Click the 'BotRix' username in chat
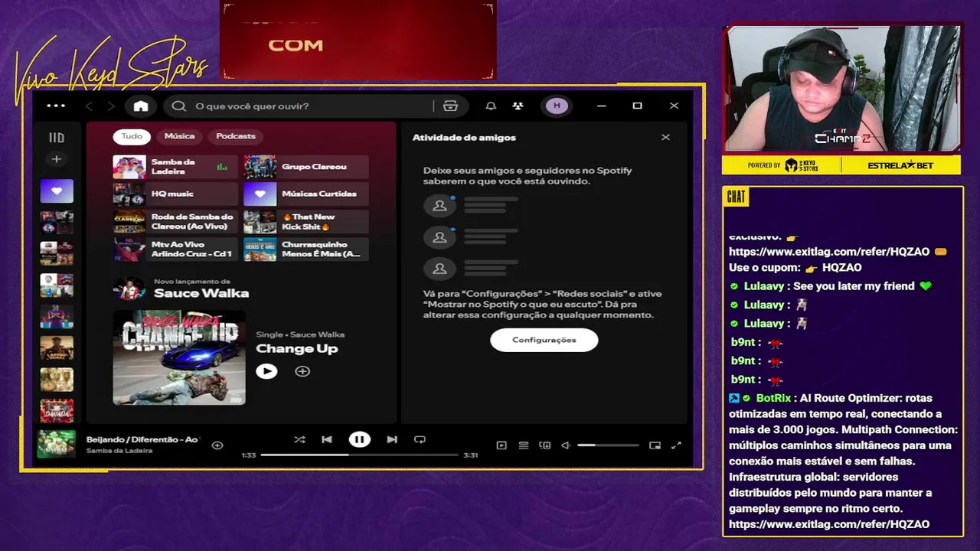 pyautogui.click(x=773, y=398)
